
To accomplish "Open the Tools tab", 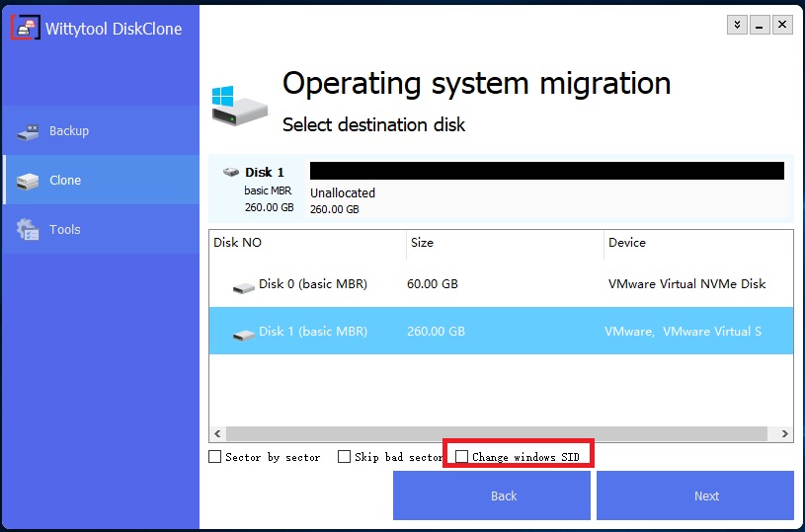I will [101, 229].
